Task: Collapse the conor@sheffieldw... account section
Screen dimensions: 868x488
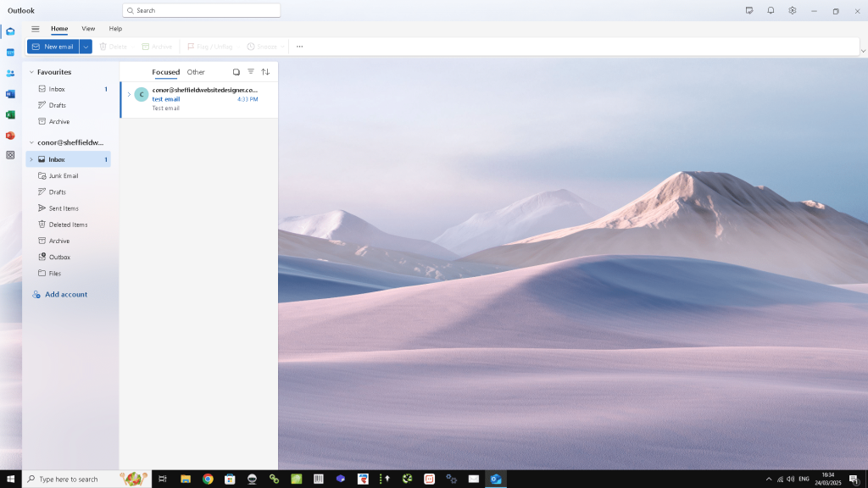Action: pos(31,142)
